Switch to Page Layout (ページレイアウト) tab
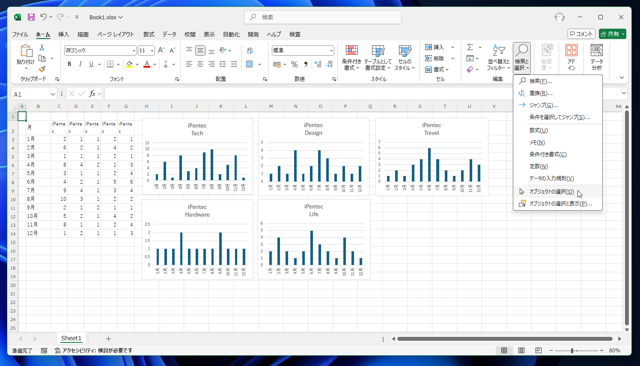This screenshot has width=640, height=366. (116, 34)
